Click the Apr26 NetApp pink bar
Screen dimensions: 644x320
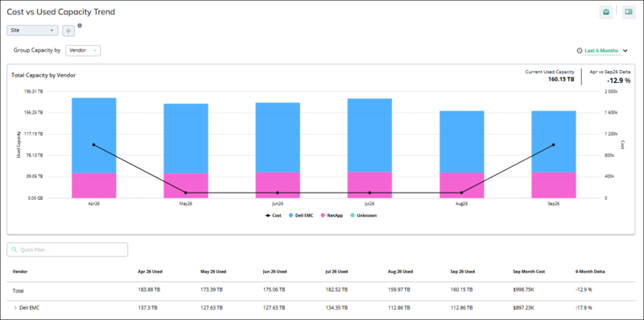pos(93,185)
